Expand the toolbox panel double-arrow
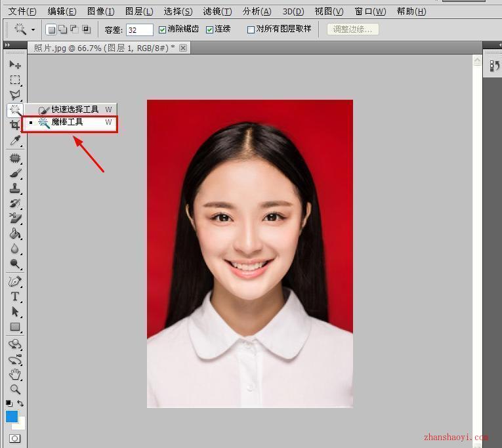This screenshot has width=502, height=448. pyautogui.click(x=8, y=45)
